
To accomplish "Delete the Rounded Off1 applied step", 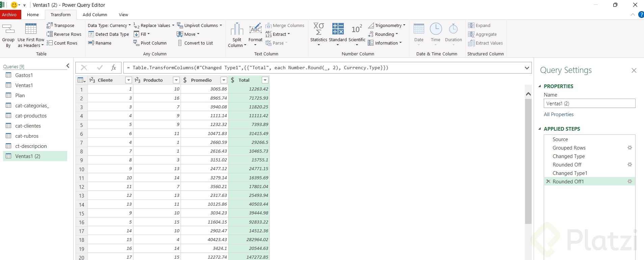I will (x=548, y=182).
